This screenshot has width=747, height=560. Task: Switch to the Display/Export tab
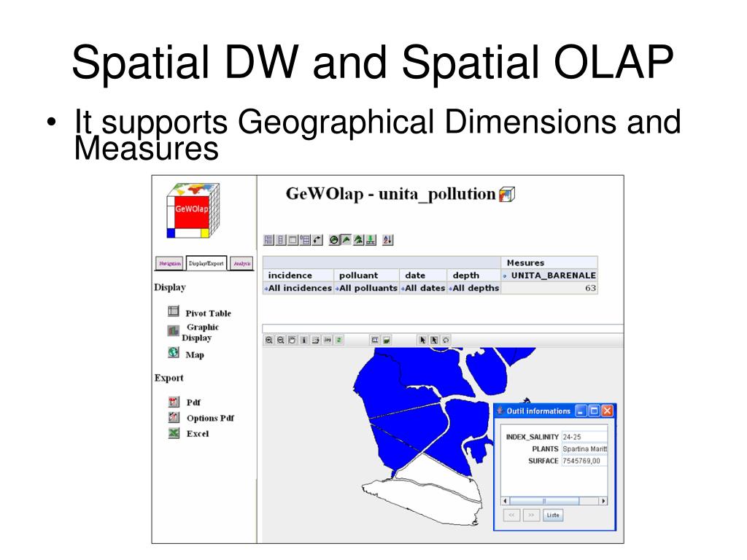[x=206, y=262]
